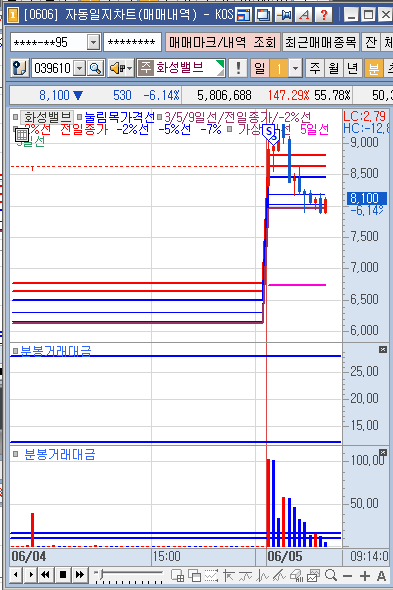Toggle the middle panel 분봉거래대금 marker
393x590 pixels.
(15, 351)
